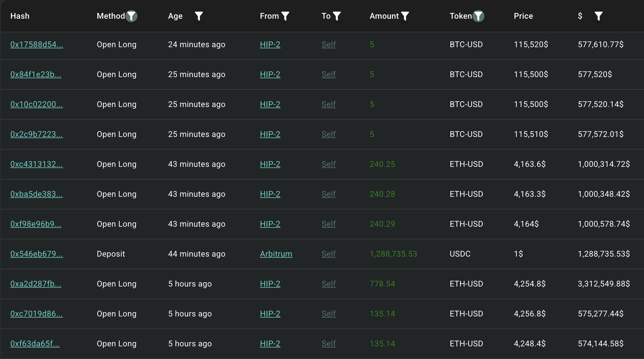Click the Price column header
The height and width of the screenshot is (359, 644).
pos(523,16)
